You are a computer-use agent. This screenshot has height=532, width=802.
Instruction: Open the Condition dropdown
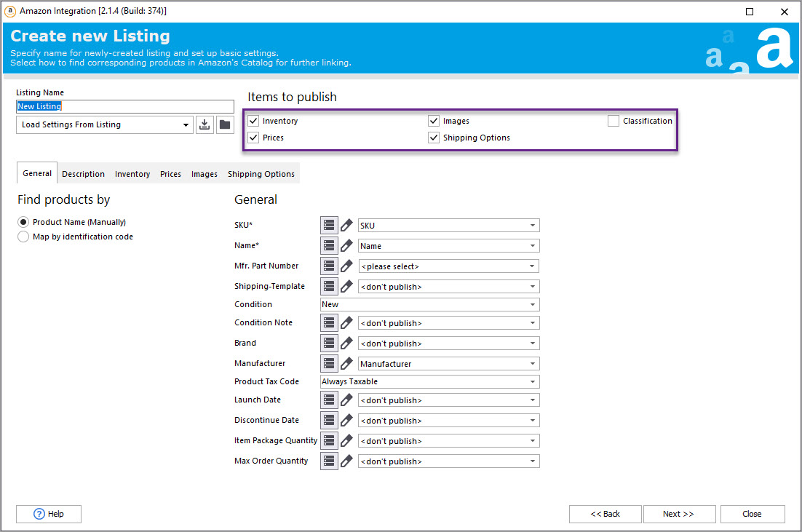pyautogui.click(x=429, y=304)
